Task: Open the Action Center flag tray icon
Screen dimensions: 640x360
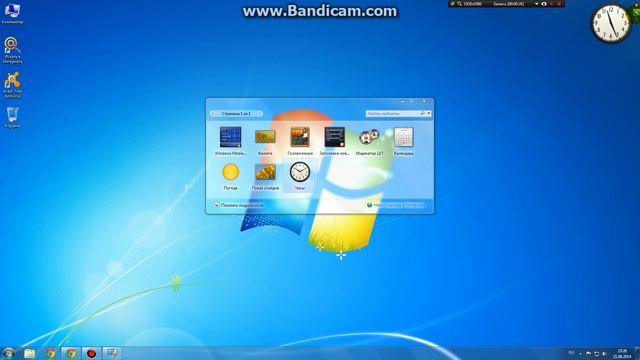Action: pyautogui.click(x=588, y=353)
